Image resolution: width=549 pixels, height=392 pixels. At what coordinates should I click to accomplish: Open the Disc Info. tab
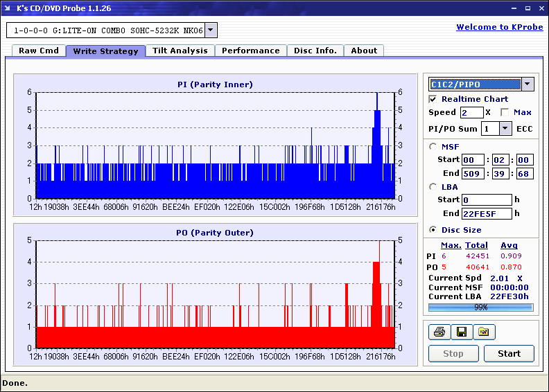pyautogui.click(x=315, y=51)
